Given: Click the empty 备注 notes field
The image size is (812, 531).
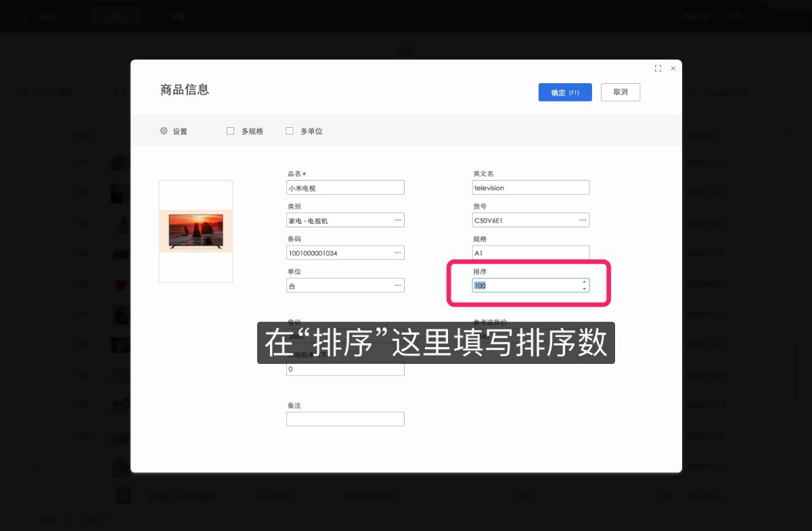Looking at the screenshot, I should pos(345,419).
